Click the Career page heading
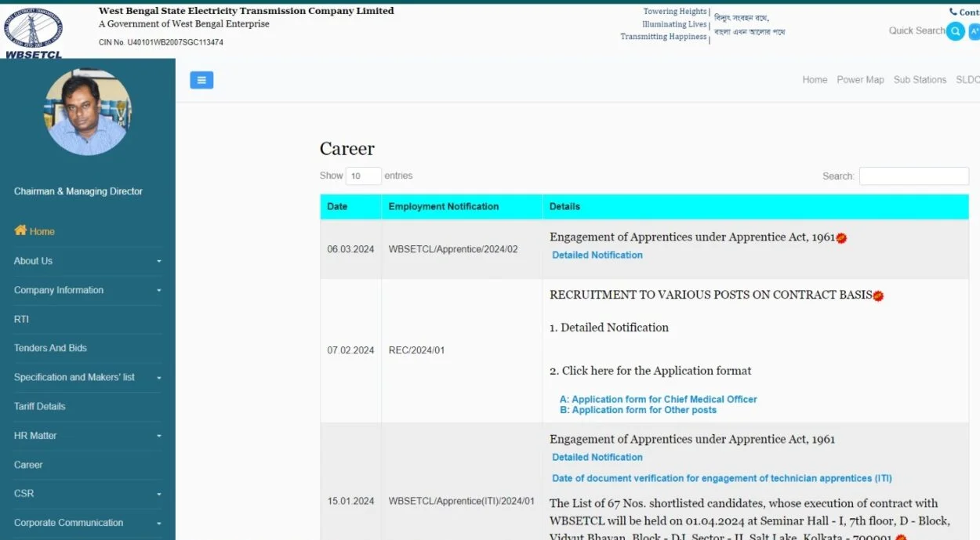The height and width of the screenshot is (540, 980). click(x=347, y=149)
